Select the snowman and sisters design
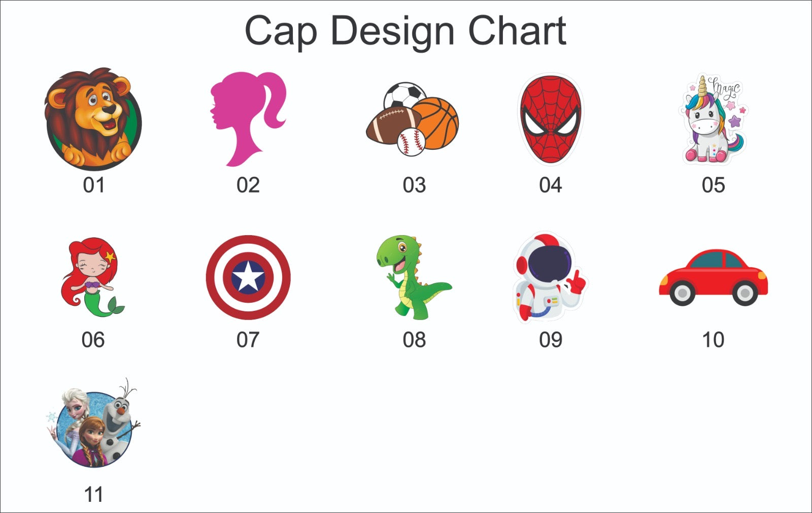 click(94, 427)
